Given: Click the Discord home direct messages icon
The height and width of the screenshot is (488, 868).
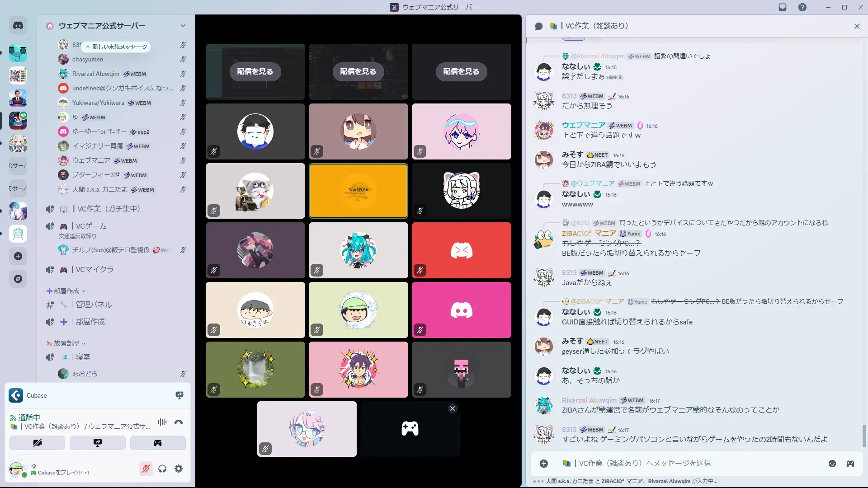Looking at the screenshot, I should tap(18, 26).
